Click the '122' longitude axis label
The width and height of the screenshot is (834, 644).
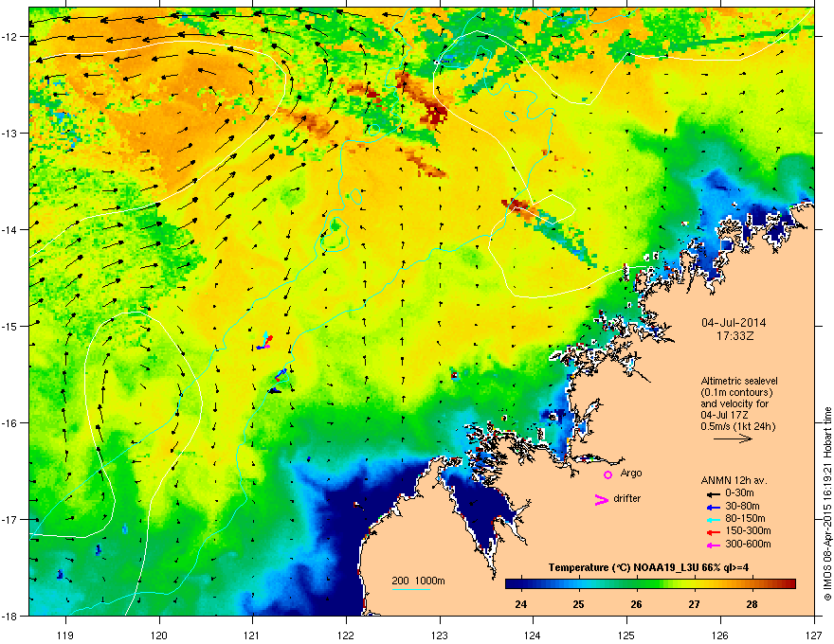point(346,635)
